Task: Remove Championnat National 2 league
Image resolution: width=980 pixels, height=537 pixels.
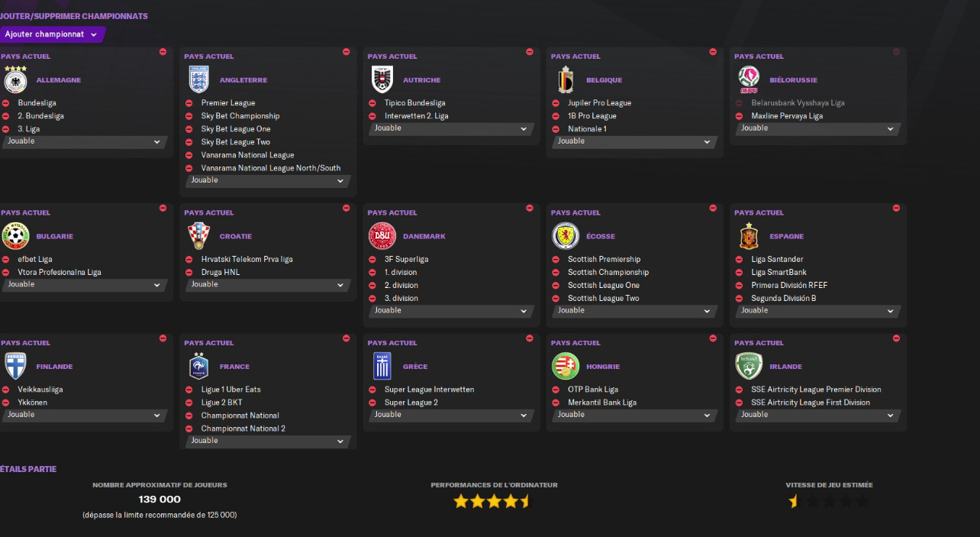Action: [x=189, y=429]
